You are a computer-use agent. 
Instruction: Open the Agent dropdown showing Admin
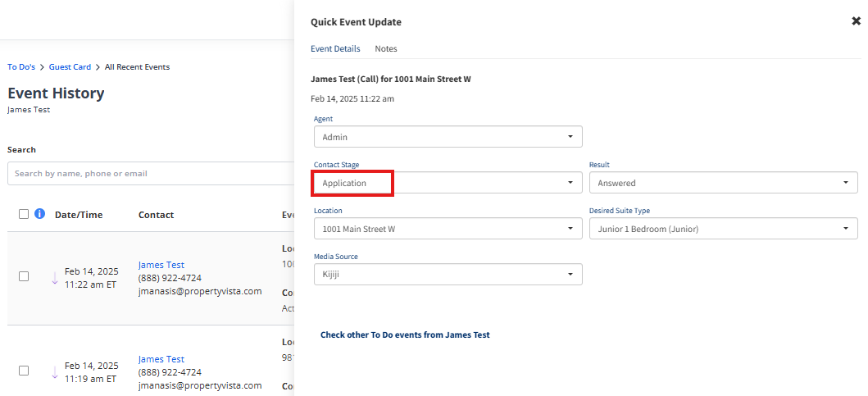pyautogui.click(x=448, y=137)
